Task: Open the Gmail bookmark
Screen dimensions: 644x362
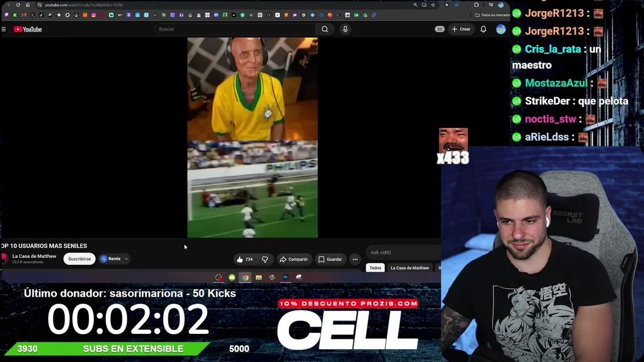Action: pos(24,15)
